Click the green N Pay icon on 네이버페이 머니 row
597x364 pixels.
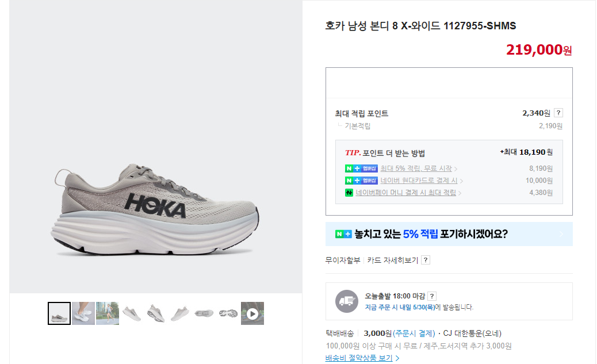pos(349,193)
